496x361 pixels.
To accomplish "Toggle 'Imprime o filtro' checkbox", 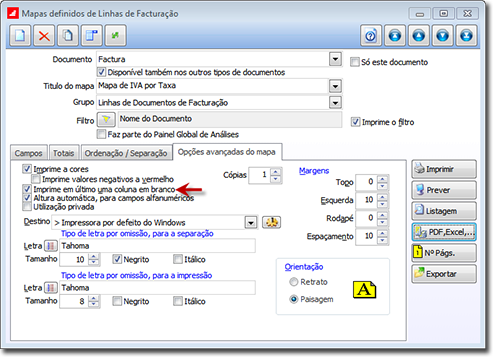I will pyautogui.click(x=355, y=122).
